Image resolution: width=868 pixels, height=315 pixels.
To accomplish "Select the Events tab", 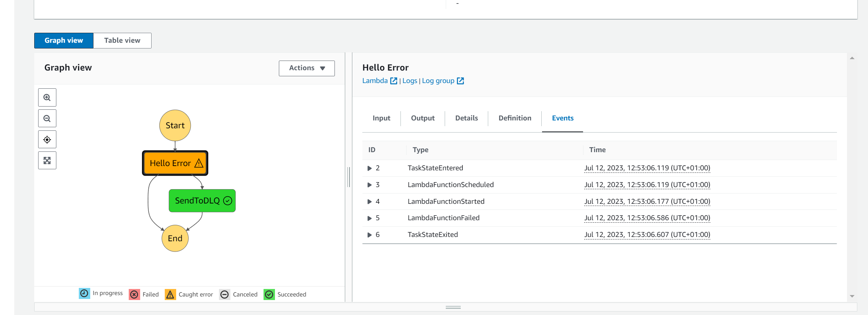I will tap(563, 118).
